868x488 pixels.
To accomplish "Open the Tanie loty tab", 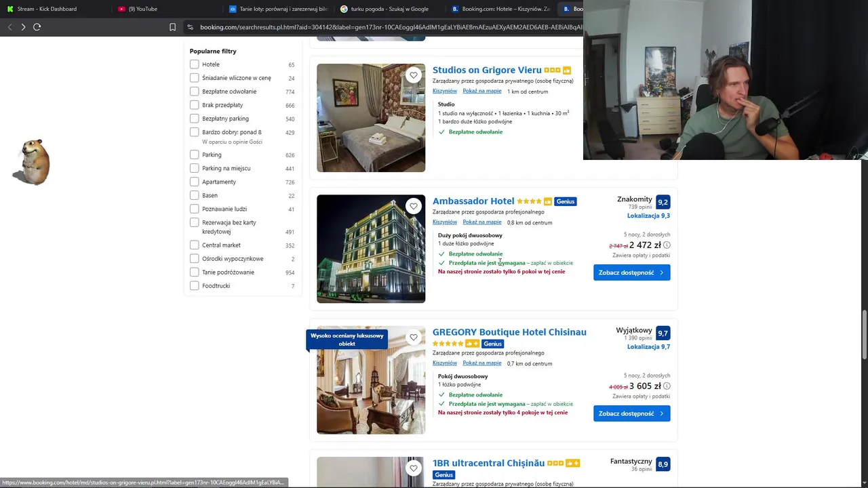I will click(278, 9).
